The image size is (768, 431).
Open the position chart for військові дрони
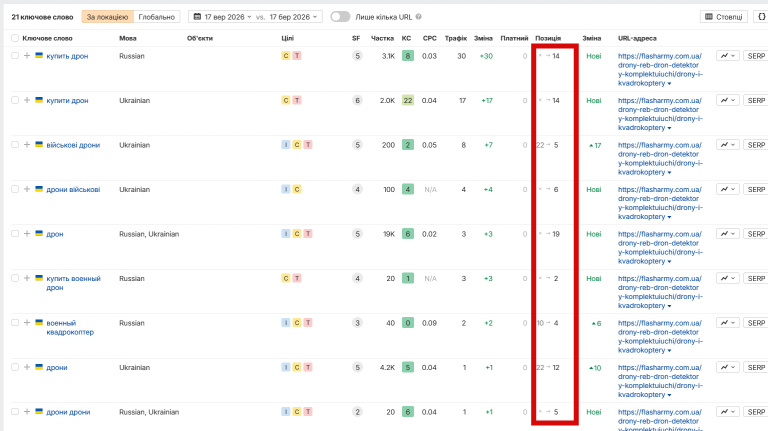pos(727,145)
